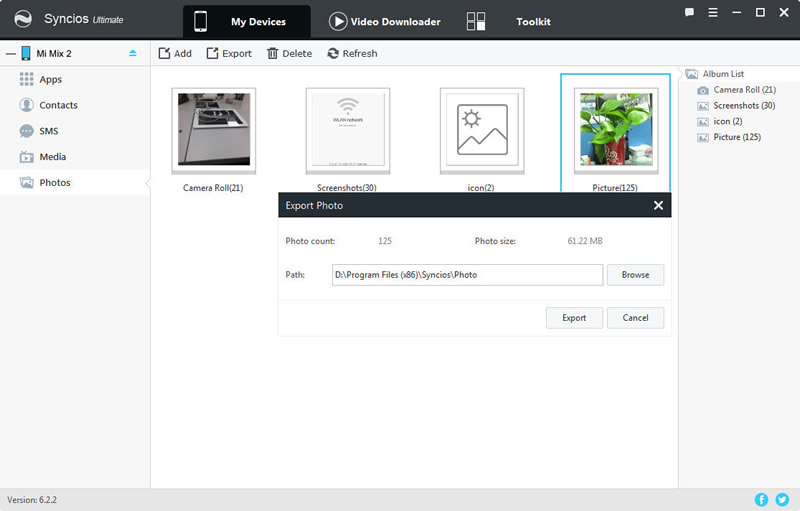Click the Cancel button in the dialog
The image size is (800, 511).
click(635, 318)
